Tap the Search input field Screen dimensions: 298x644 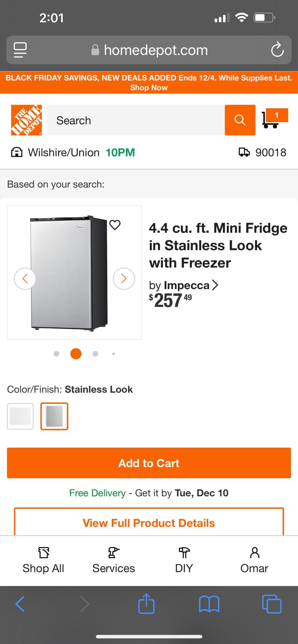[x=136, y=120]
